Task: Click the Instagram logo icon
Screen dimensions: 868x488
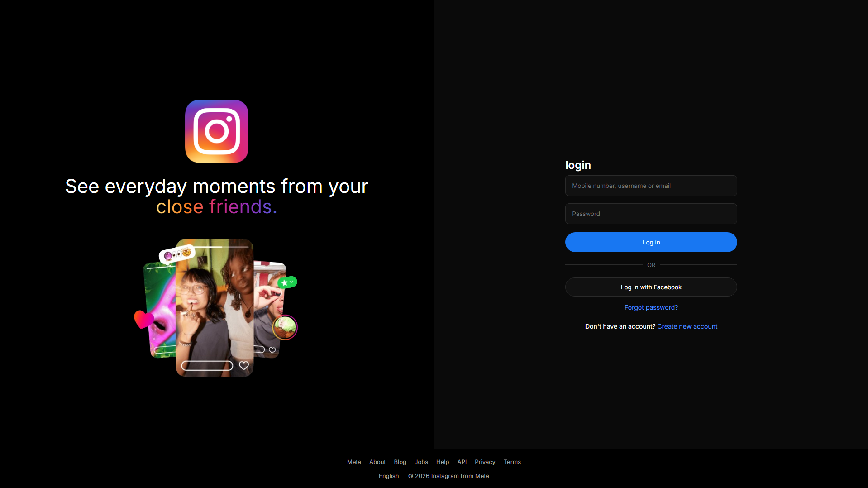Action: coord(217,131)
